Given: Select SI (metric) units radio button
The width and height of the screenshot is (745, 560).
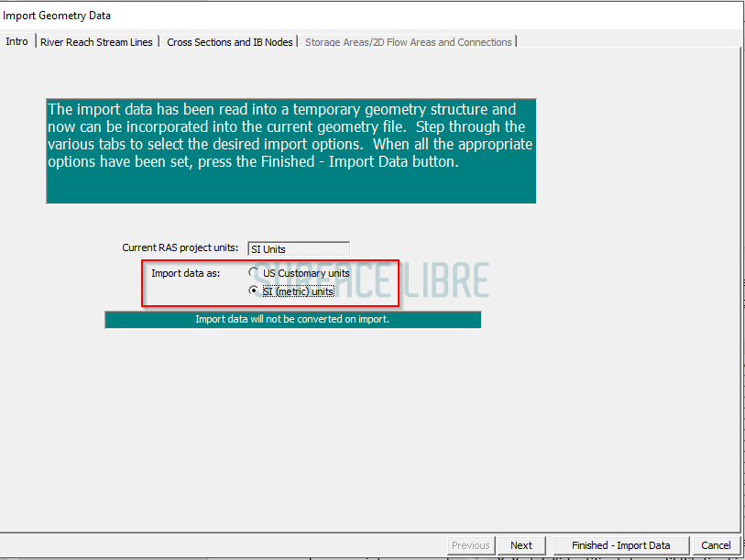Looking at the screenshot, I should pos(254,291).
